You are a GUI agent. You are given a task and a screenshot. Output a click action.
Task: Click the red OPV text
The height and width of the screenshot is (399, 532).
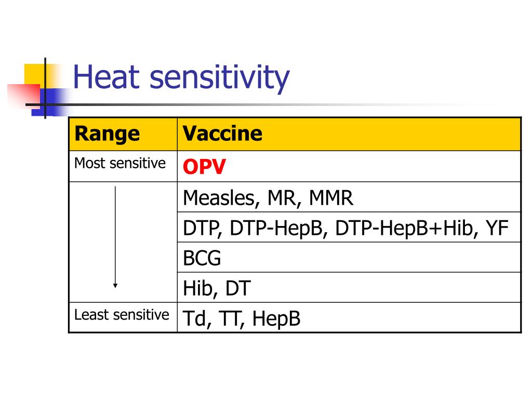pyautogui.click(x=204, y=167)
